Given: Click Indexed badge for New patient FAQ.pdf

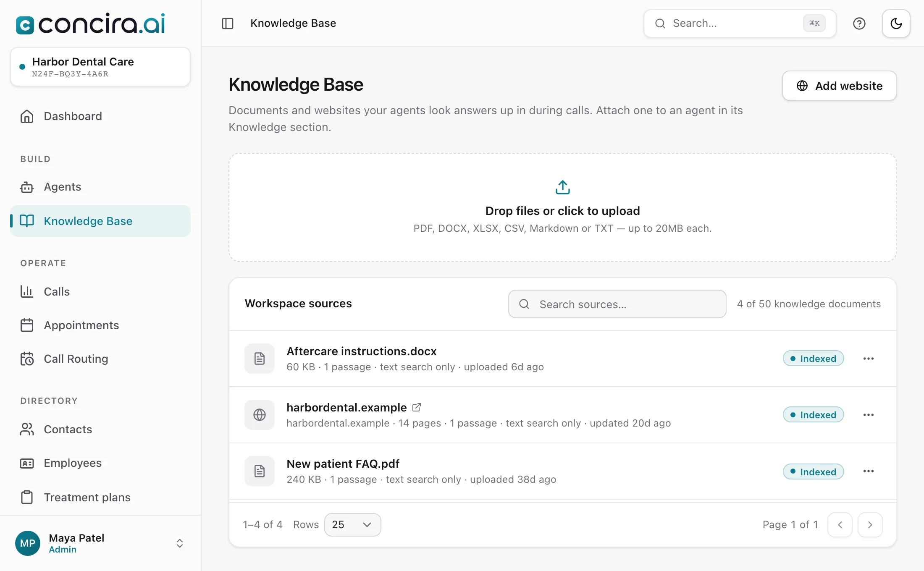Looking at the screenshot, I should [x=814, y=471].
